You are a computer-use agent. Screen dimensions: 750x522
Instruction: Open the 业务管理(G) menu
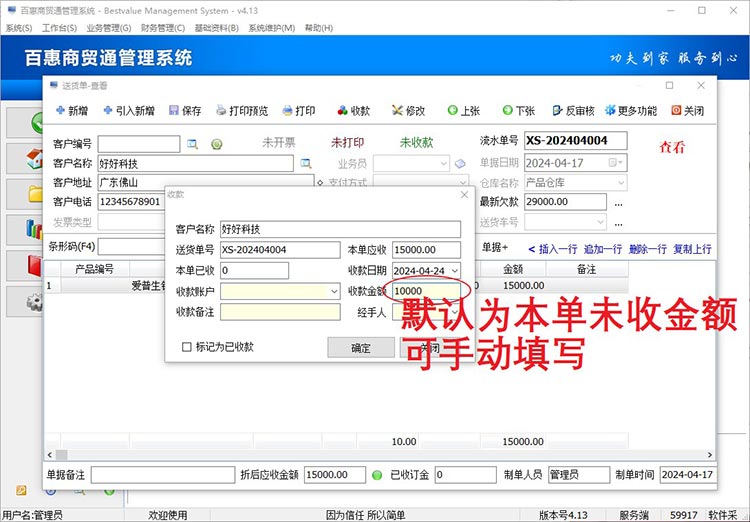point(109,28)
